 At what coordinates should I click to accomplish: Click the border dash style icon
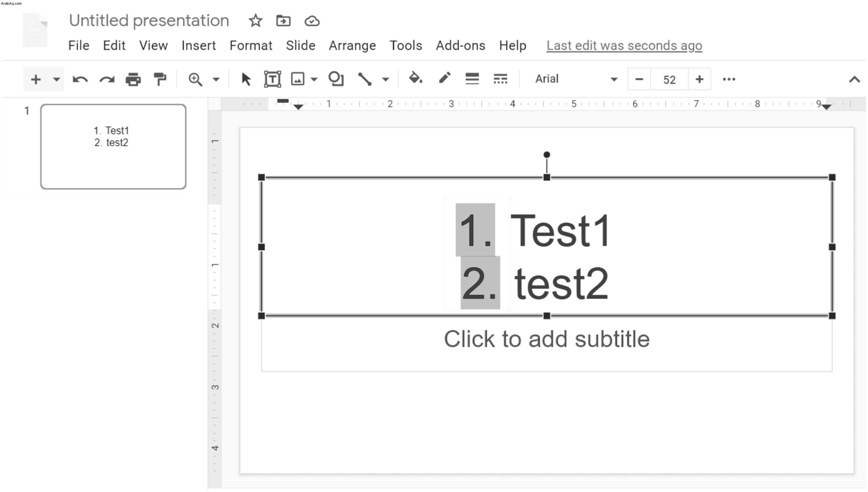click(x=500, y=79)
